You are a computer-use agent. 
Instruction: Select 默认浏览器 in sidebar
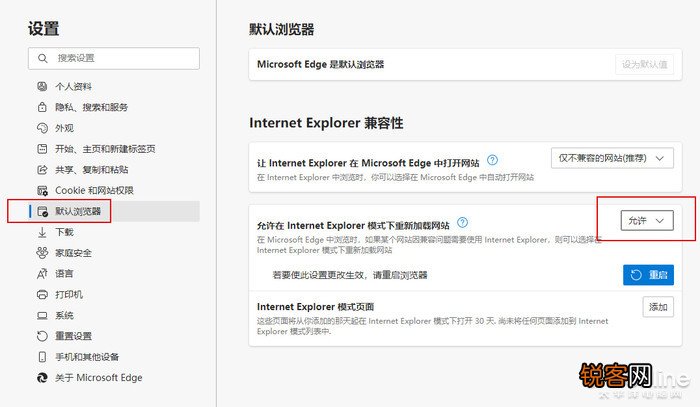pyautogui.click(x=114, y=211)
